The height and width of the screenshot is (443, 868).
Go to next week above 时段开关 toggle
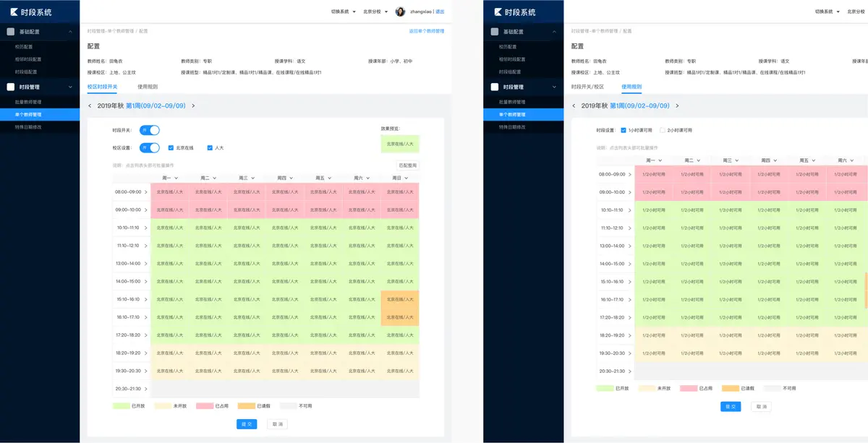point(193,106)
